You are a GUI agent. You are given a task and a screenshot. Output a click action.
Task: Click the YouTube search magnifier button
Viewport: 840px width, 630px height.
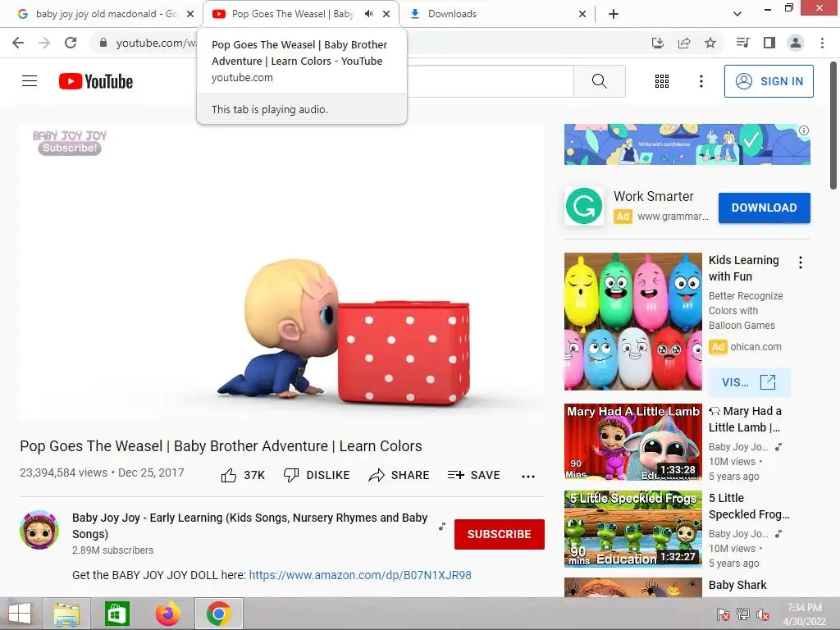(600, 81)
